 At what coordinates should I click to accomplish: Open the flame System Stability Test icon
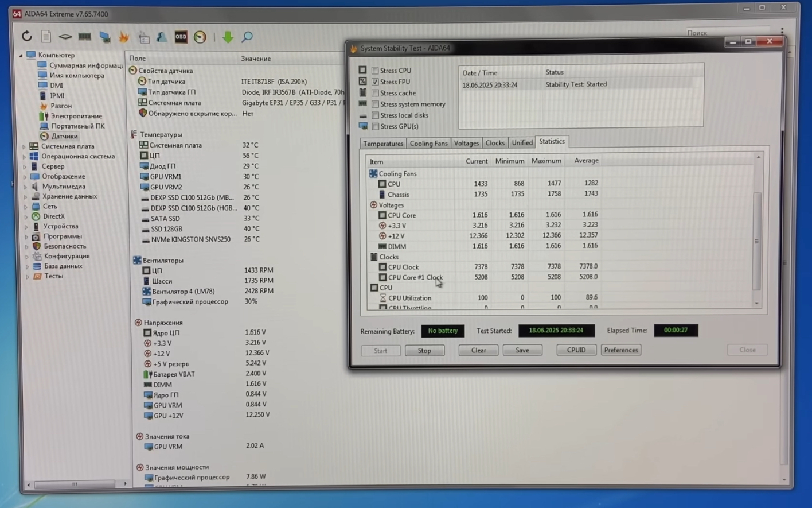point(124,37)
